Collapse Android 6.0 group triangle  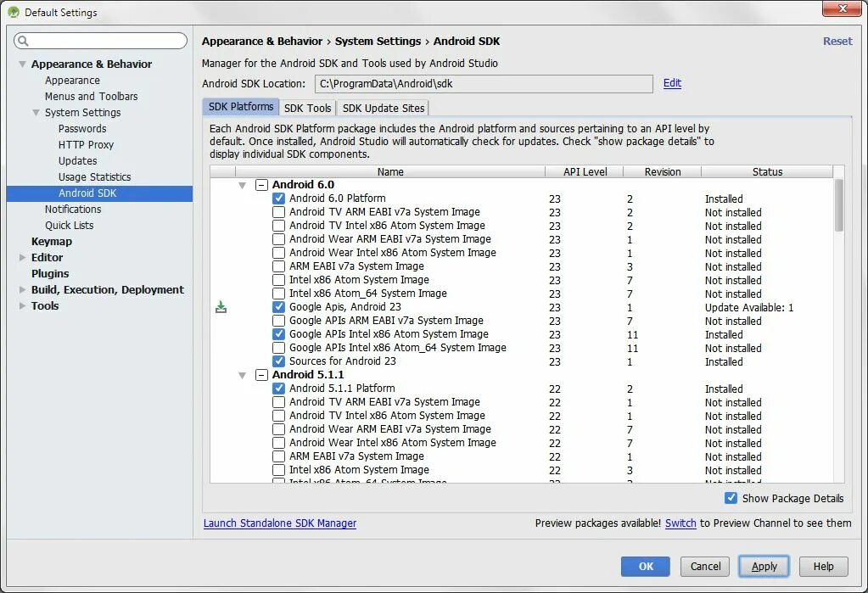242,186
